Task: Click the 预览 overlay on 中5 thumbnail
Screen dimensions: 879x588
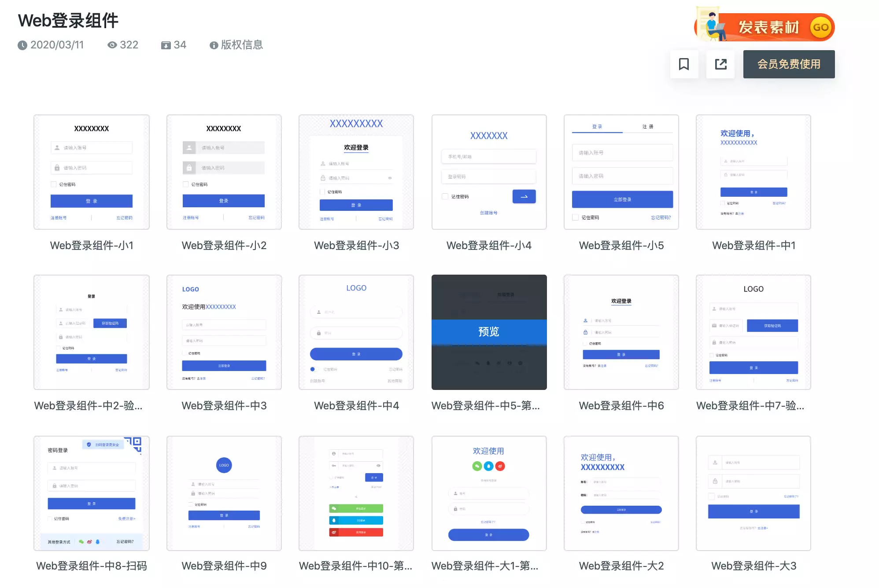Action: [x=489, y=332]
